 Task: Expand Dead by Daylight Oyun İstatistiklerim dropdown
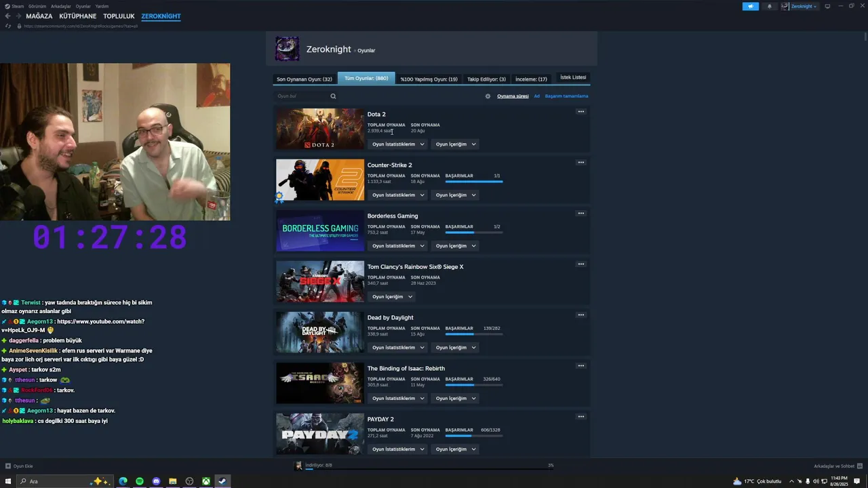point(399,348)
